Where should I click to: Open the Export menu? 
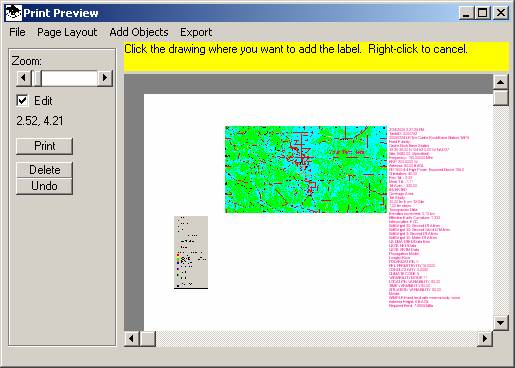click(x=196, y=32)
